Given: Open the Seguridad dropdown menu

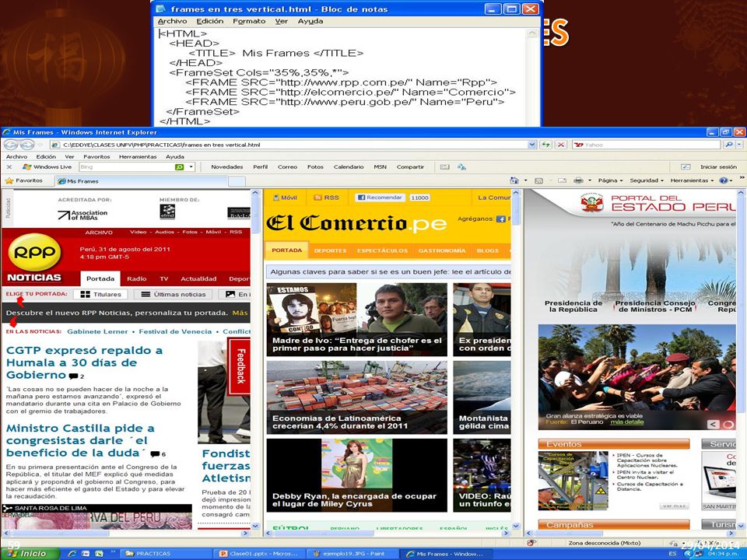Looking at the screenshot, I should 647,180.
